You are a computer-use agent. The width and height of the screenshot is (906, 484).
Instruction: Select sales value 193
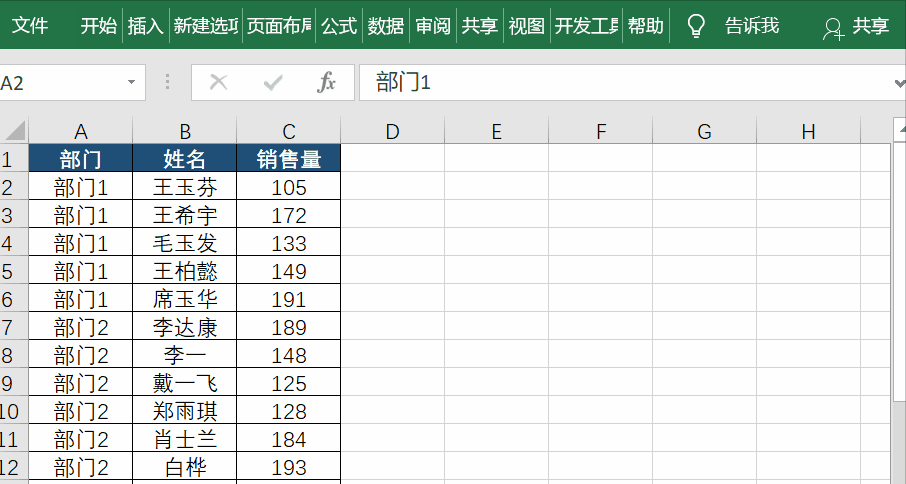[x=289, y=467]
